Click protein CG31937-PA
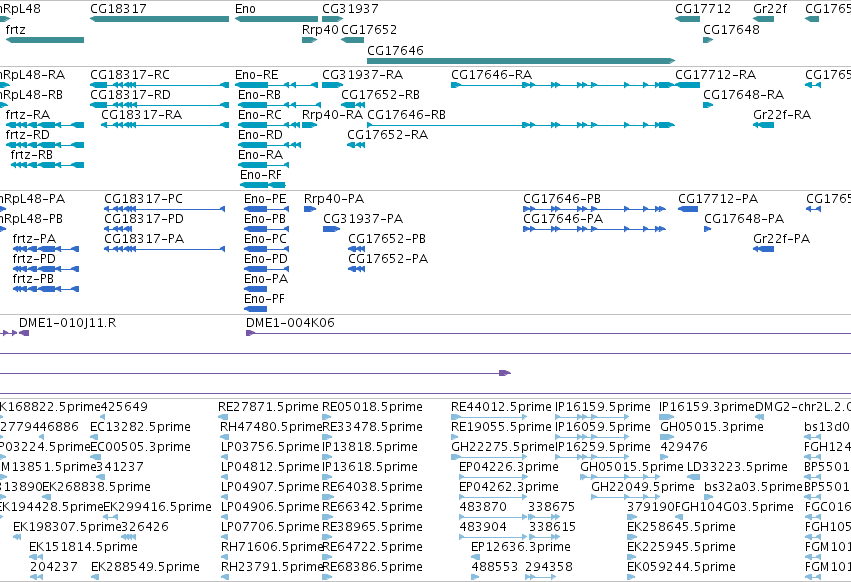Viewport: 851px width, 582px height. pyautogui.click(x=332, y=229)
